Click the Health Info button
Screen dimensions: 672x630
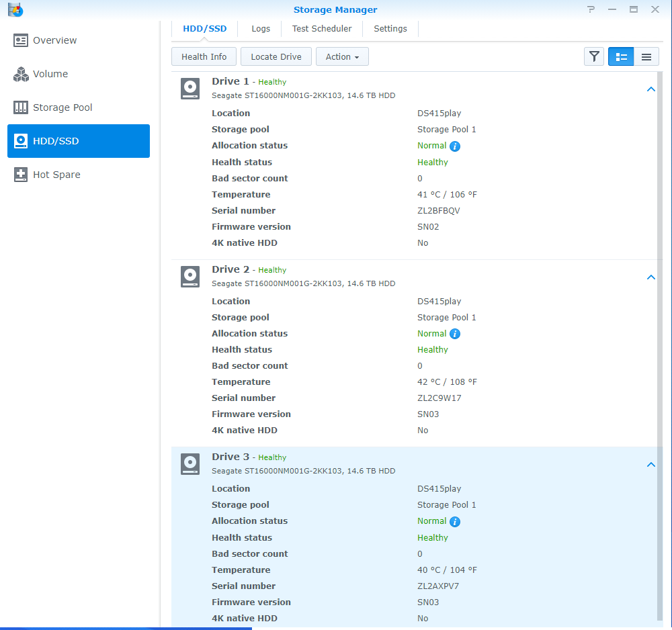point(204,56)
